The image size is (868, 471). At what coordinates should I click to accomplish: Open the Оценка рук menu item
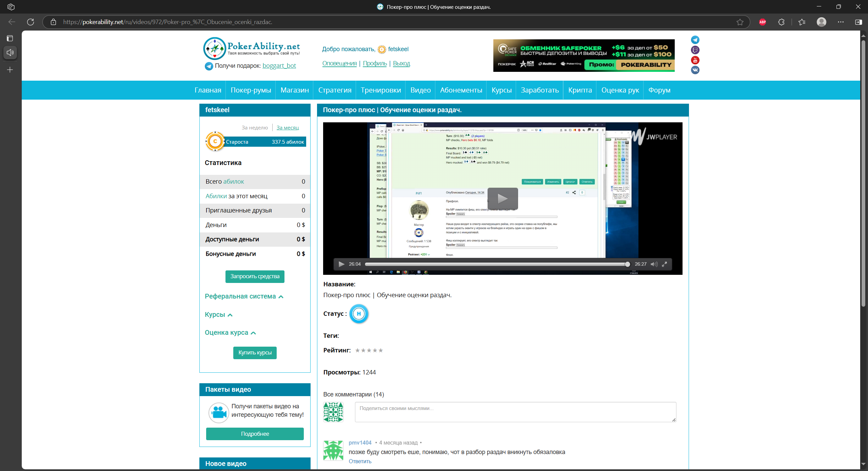click(x=620, y=90)
